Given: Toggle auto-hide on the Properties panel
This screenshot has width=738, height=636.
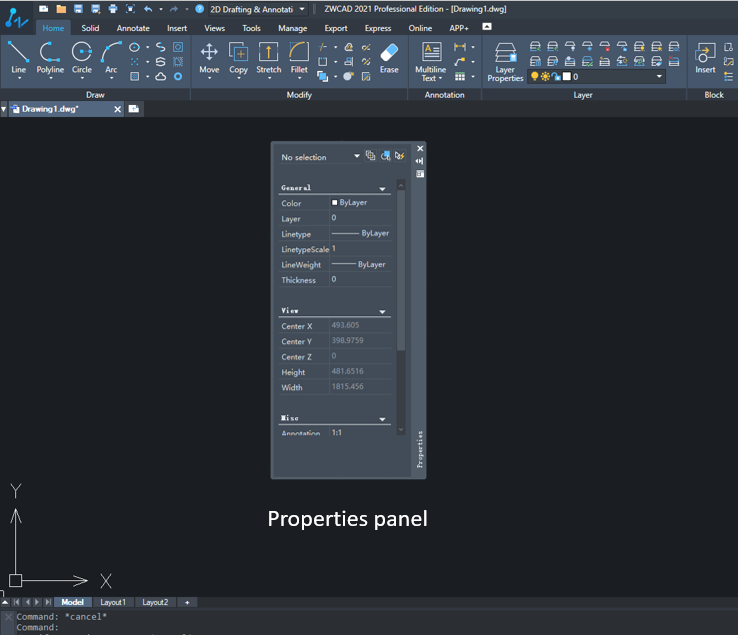Looking at the screenshot, I should (420, 161).
